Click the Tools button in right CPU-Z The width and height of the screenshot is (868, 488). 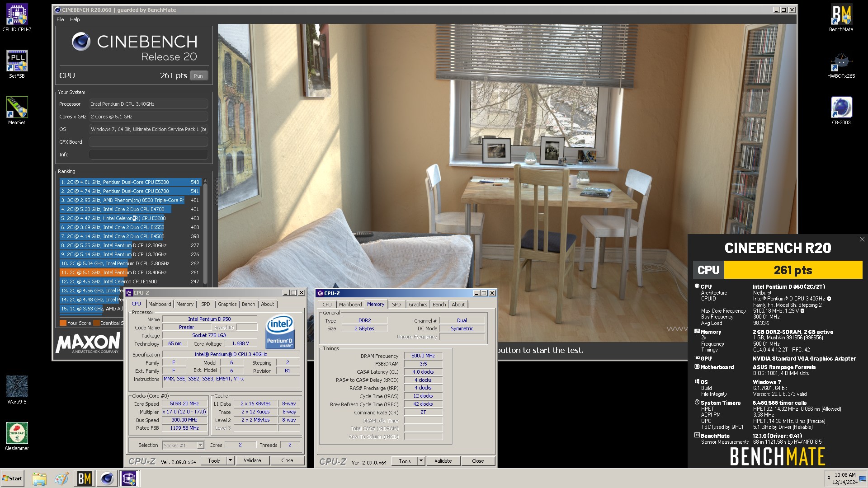tap(405, 461)
